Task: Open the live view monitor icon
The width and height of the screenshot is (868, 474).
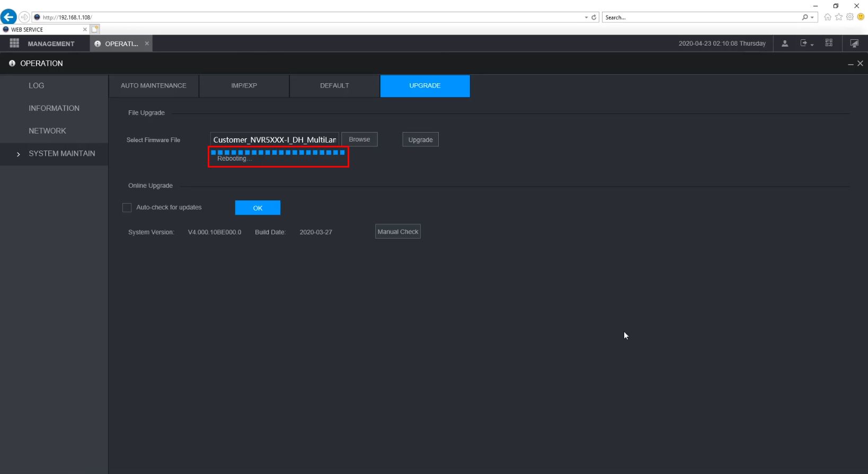Action: click(x=854, y=43)
